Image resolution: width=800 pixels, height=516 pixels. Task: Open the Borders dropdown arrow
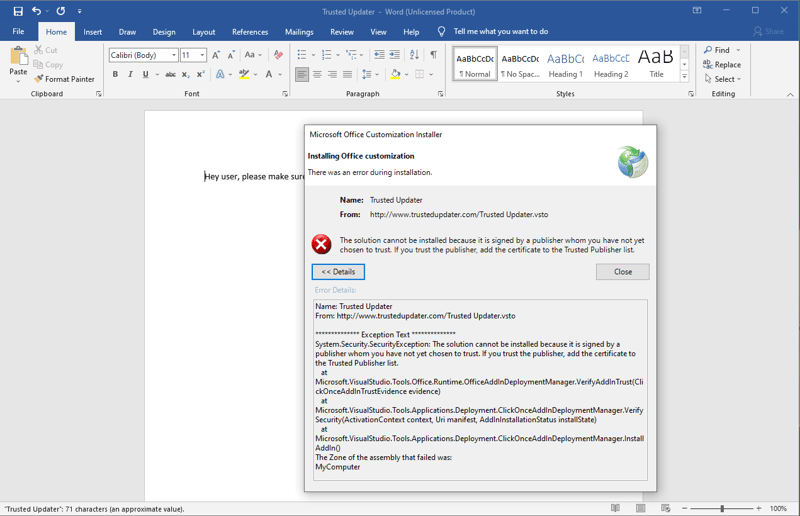coord(431,75)
